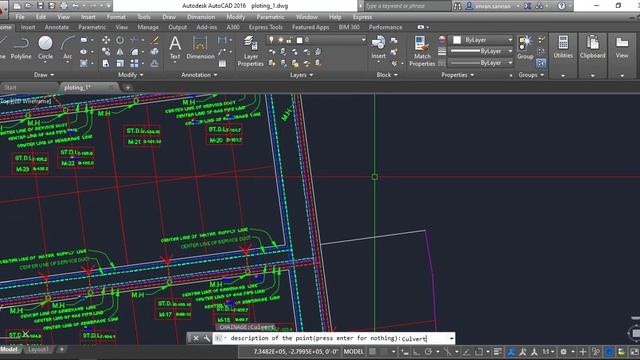
Task: Select the Text annotation tool
Action: tap(175, 48)
